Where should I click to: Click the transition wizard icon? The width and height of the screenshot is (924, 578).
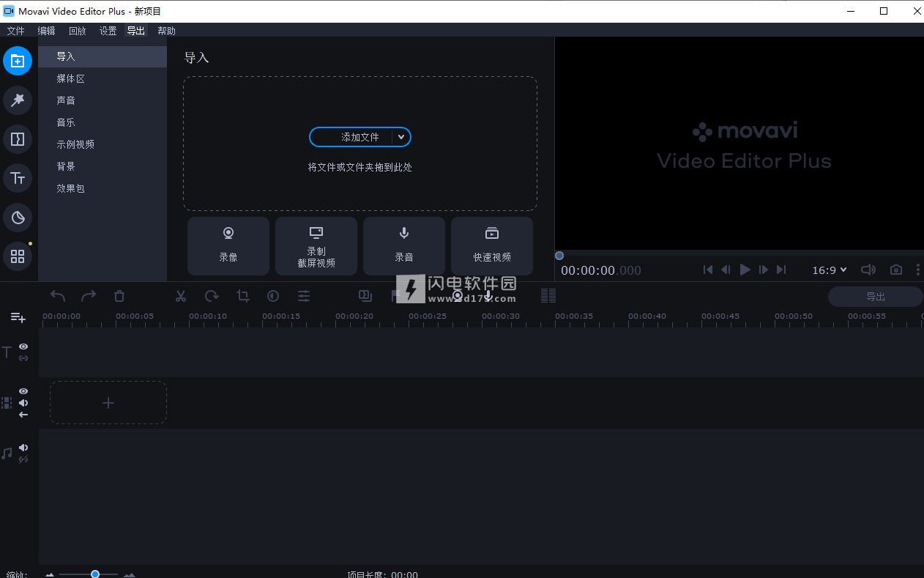point(365,295)
